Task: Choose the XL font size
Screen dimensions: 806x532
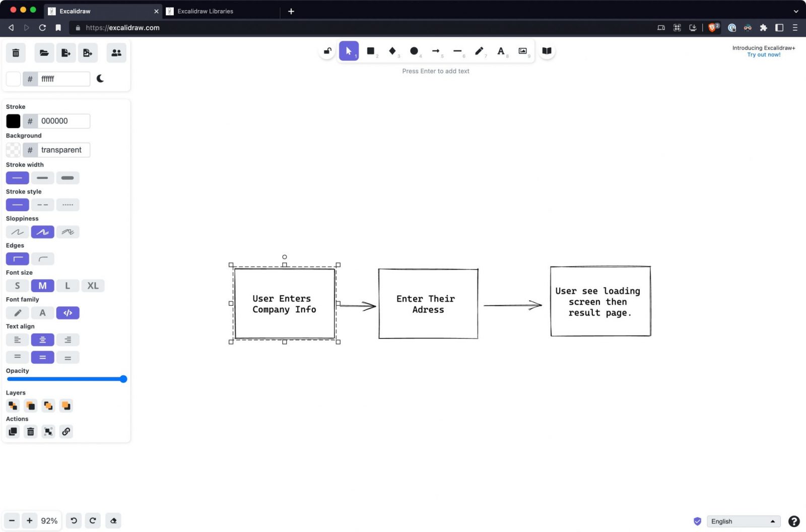Action: pyautogui.click(x=93, y=286)
